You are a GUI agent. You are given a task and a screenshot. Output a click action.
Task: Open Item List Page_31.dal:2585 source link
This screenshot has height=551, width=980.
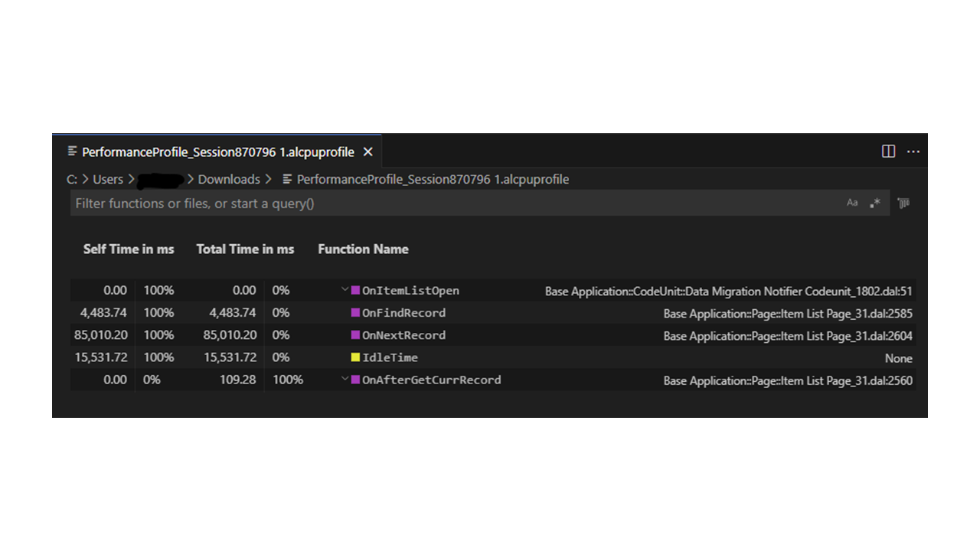[x=788, y=314]
